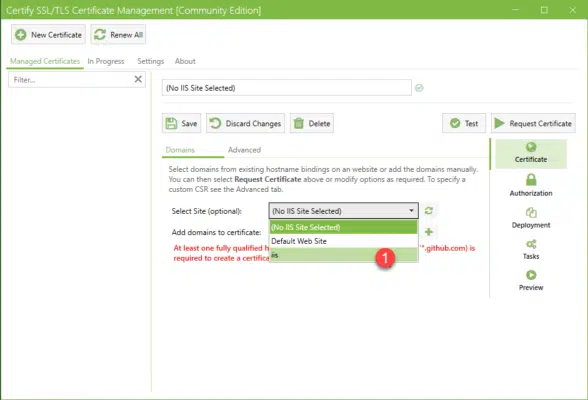Click the certificate name field
Image resolution: width=588 pixels, height=400 pixels.
tap(286, 88)
